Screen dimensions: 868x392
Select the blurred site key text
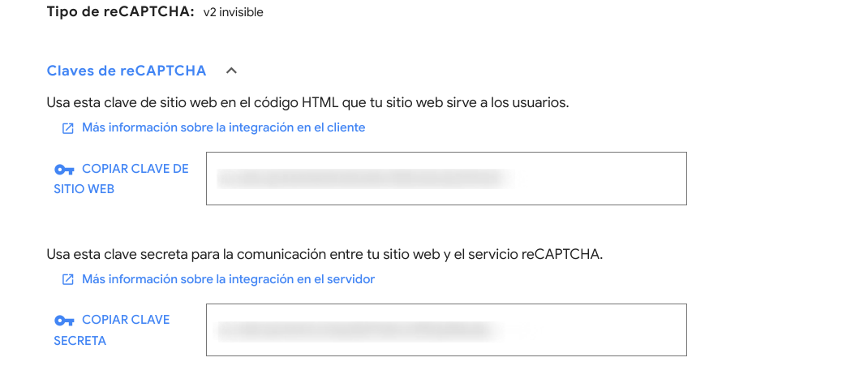point(365,179)
